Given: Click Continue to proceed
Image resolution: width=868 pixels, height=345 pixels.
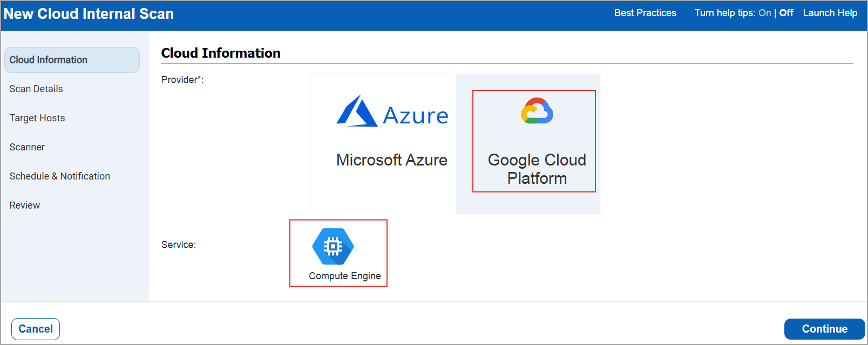Looking at the screenshot, I should (824, 329).
